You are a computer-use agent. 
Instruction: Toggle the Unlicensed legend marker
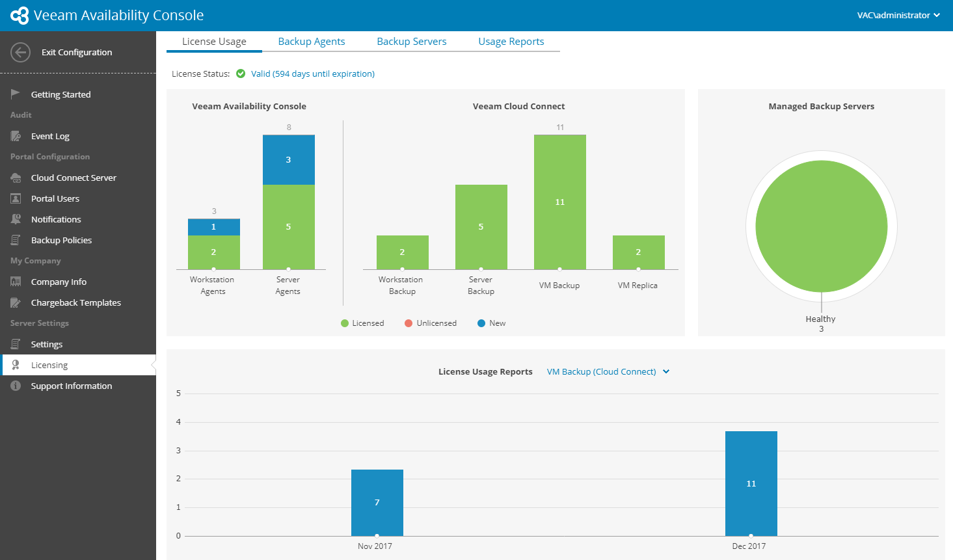(x=409, y=323)
